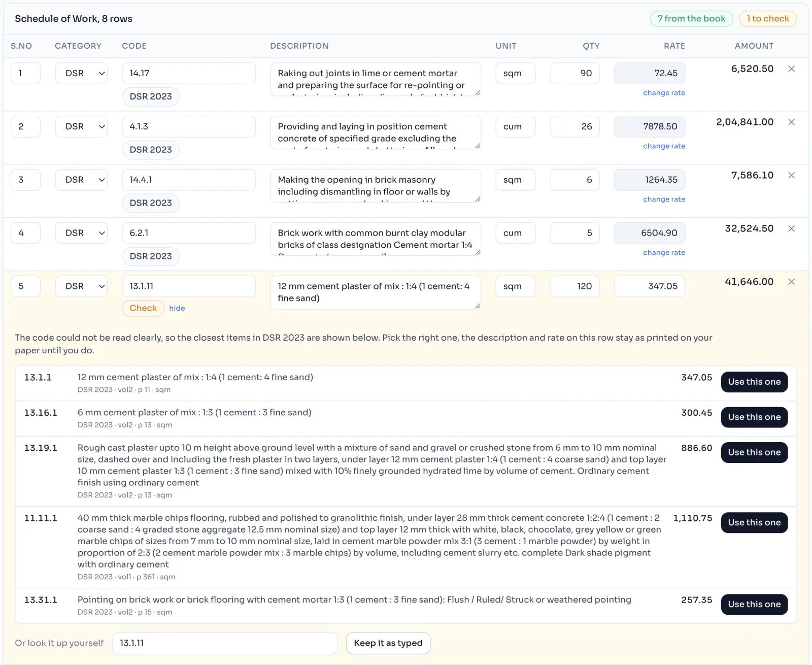Click the 7 from the book badge
The image size is (812, 665).
[x=691, y=19]
